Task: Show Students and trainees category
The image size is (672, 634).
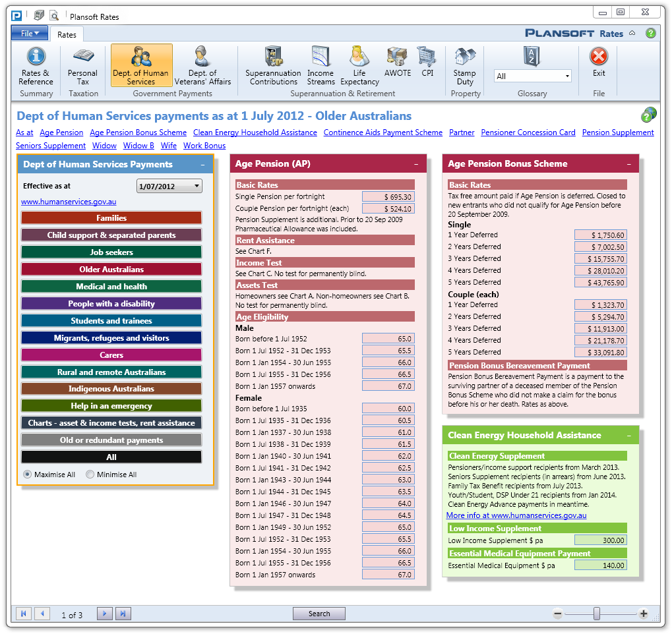Action: tap(111, 320)
